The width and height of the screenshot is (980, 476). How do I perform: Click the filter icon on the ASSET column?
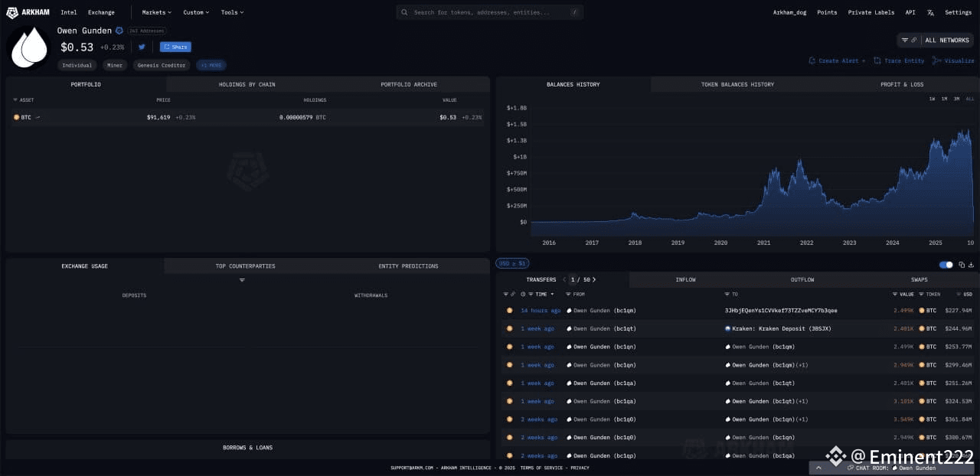click(15, 99)
